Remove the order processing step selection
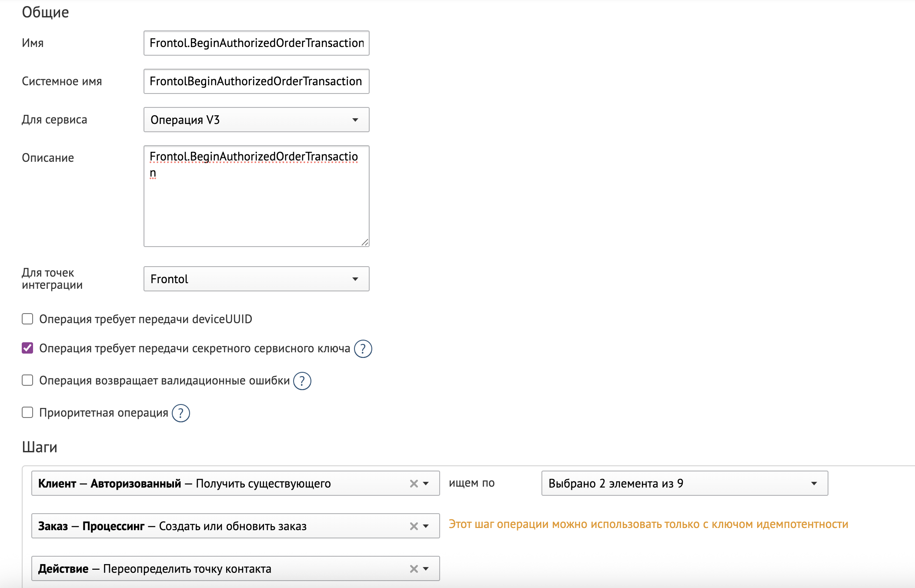 [414, 526]
